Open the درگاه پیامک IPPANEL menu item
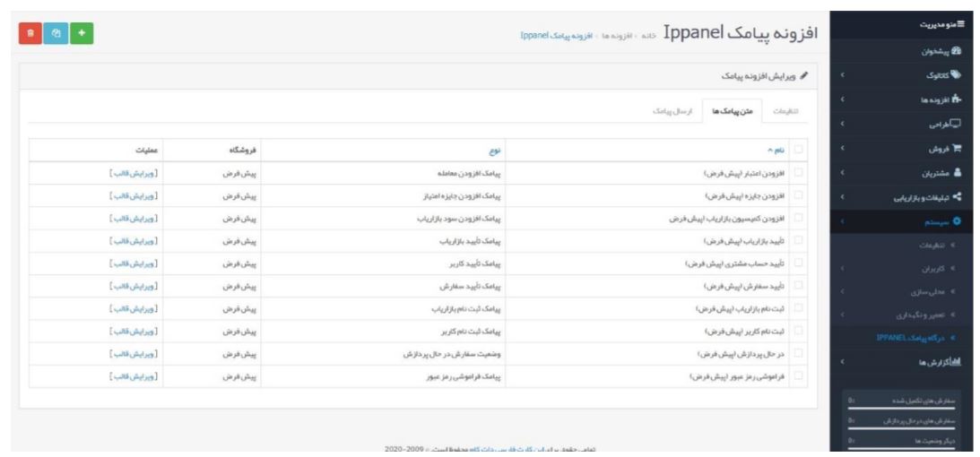Screen dimensions: 980x457 pos(911,338)
